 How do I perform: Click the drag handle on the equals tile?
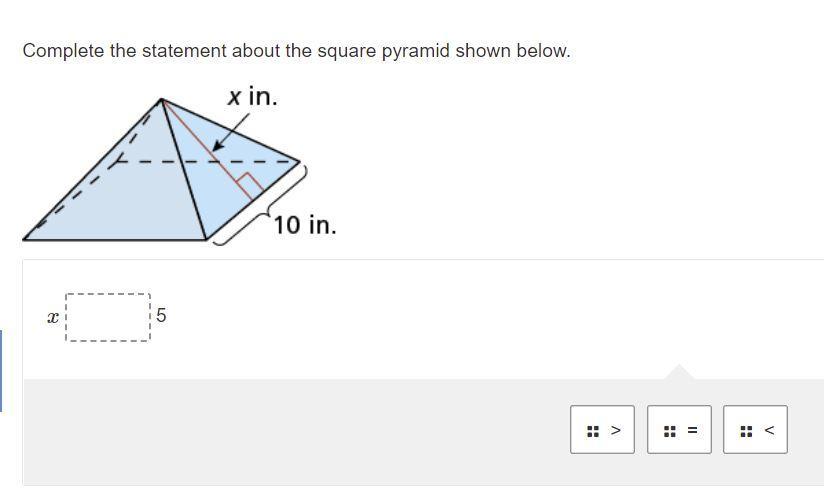(x=670, y=431)
